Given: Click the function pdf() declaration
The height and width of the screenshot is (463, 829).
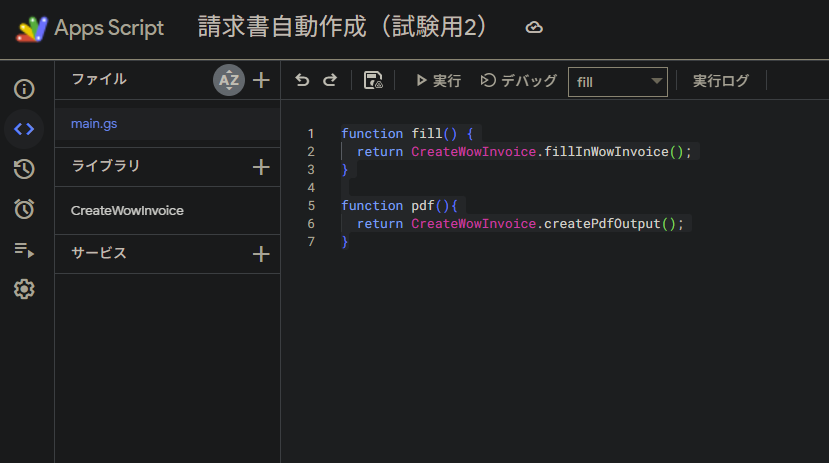Looking at the screenshot, I should (399, 206).
